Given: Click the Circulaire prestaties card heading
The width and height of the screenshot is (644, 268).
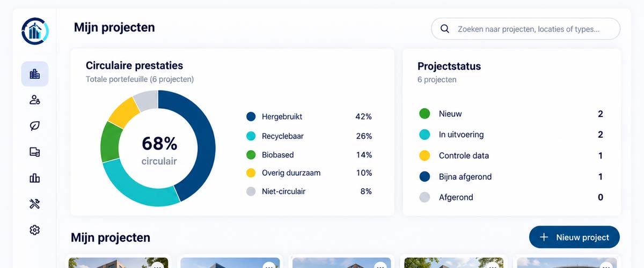Looking at the screenshot, I should [x=134, y=65].
